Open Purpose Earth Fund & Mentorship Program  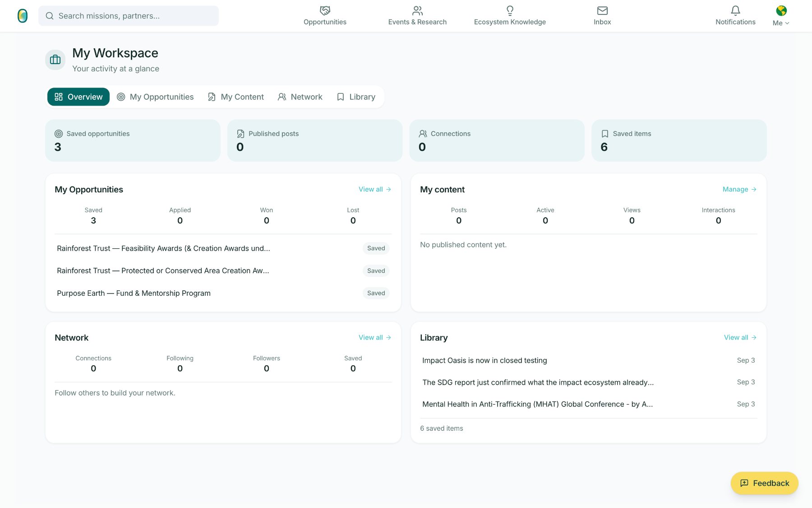223,293
